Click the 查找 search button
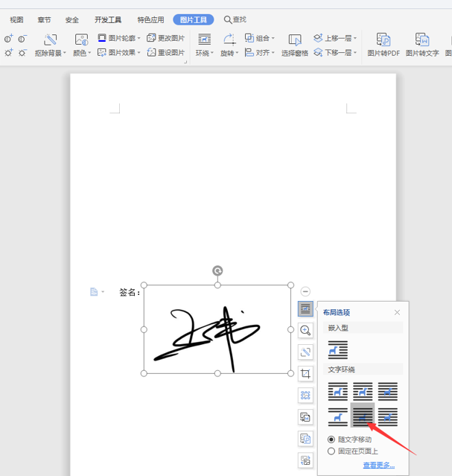This screenshot has height=476, width=452. [x=235, y=19]
